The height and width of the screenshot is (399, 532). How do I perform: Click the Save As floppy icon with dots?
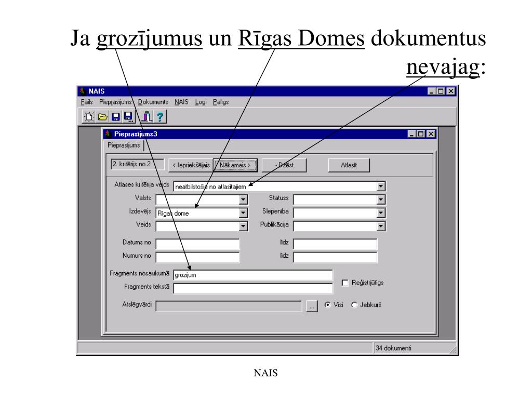(129, 117)
